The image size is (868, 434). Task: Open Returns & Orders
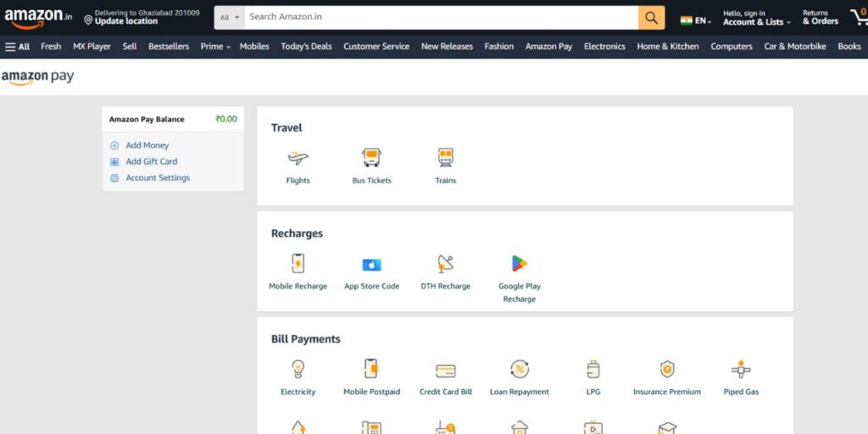point(821,18)
